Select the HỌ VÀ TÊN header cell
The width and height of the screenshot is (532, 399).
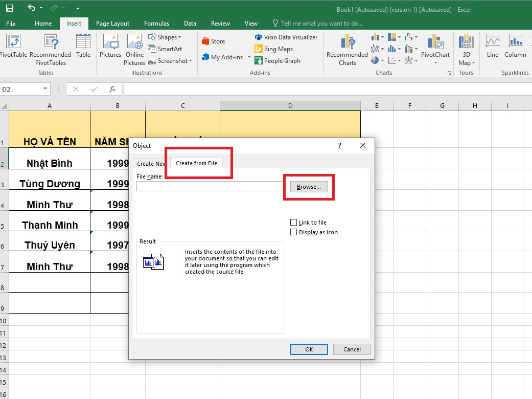click(x=50, y=129)
